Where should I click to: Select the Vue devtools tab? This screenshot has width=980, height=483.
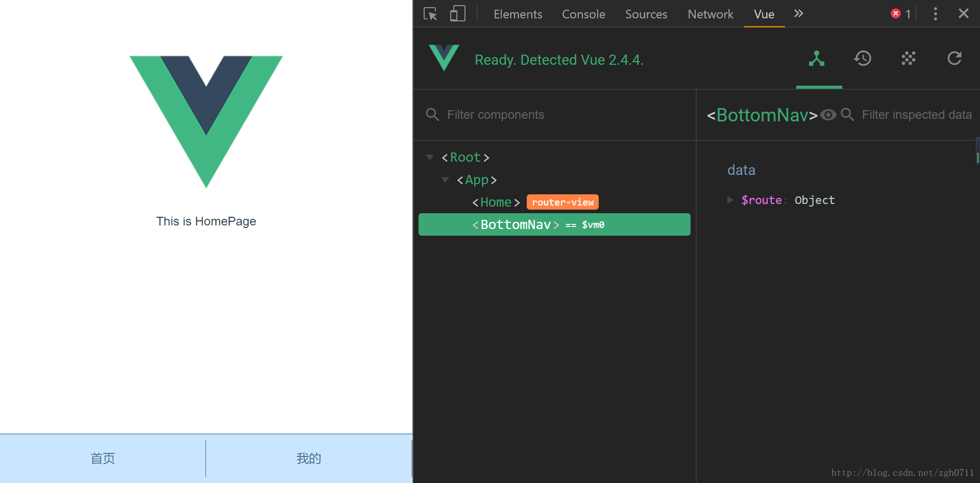point(764,14)
